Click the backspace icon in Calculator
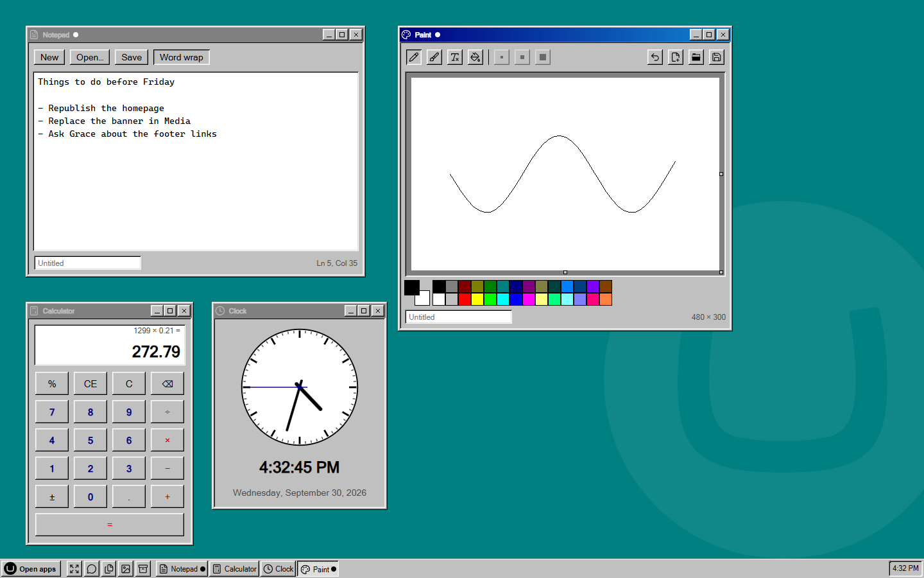 167,383
